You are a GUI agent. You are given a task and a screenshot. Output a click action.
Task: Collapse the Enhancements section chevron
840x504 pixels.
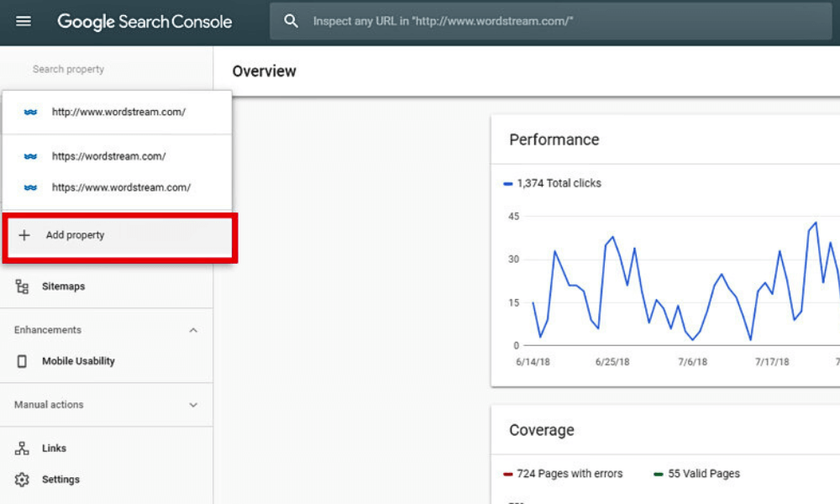[x=193, y=330]
